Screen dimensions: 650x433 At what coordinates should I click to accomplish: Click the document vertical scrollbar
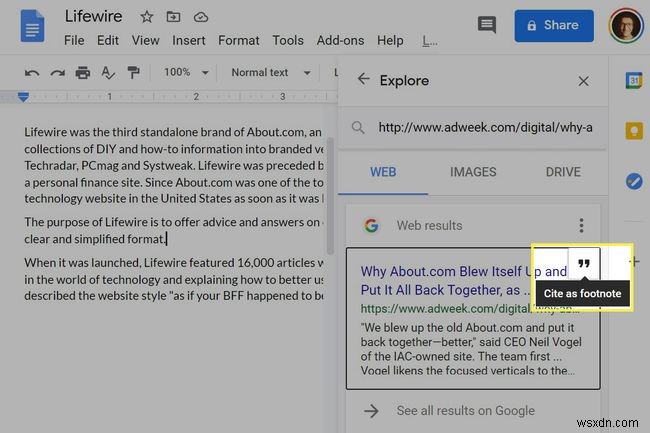tap(330, 196)
